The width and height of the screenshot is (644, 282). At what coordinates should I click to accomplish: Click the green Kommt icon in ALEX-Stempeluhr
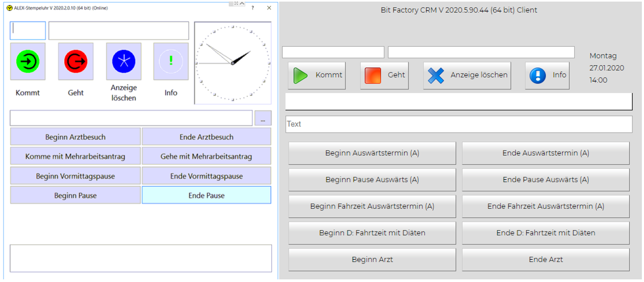click(x=28, y=62)
